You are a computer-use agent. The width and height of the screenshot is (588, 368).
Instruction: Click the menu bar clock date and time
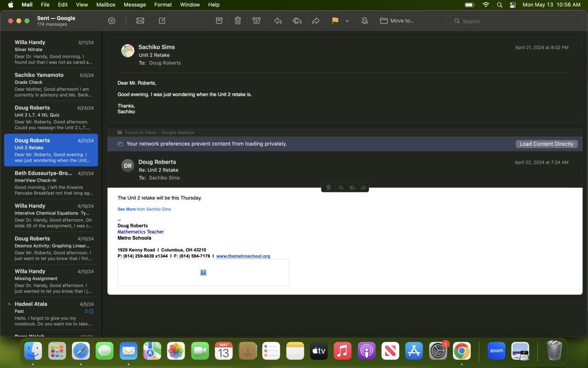pyautogui.click(x=551, y=5)
